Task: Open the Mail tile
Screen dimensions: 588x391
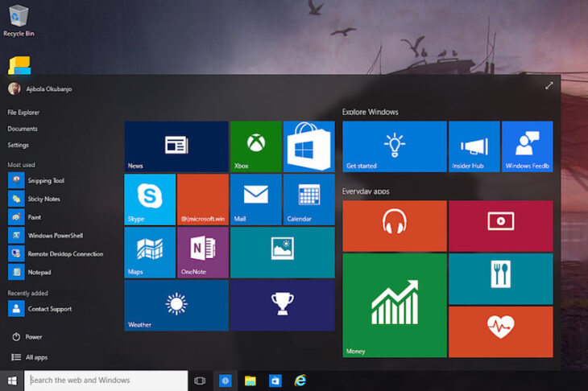Action: pyautogui.click(x=255, y=199)
